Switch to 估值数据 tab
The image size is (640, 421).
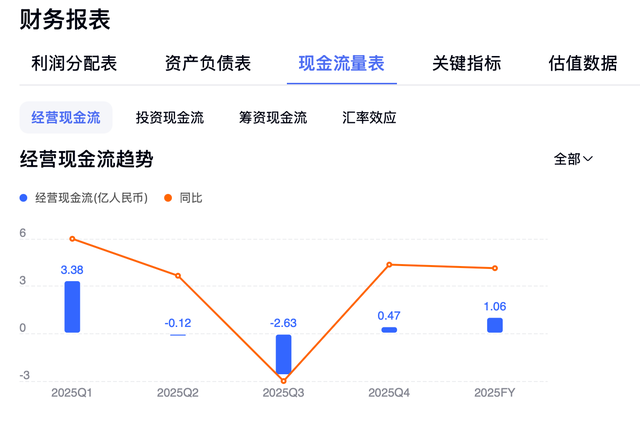pyautogui.click(x=583, y=63)
